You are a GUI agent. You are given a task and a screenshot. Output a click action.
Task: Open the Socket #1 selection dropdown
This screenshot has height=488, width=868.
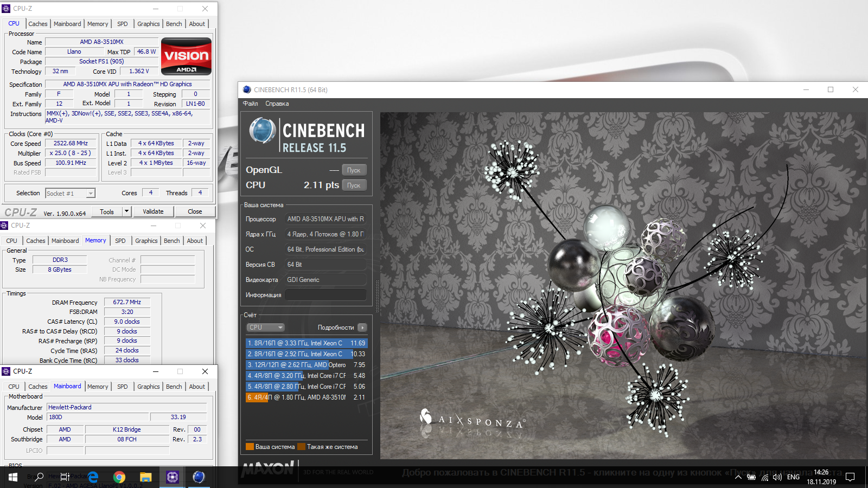pyautogui.click(x=71, y=194)
